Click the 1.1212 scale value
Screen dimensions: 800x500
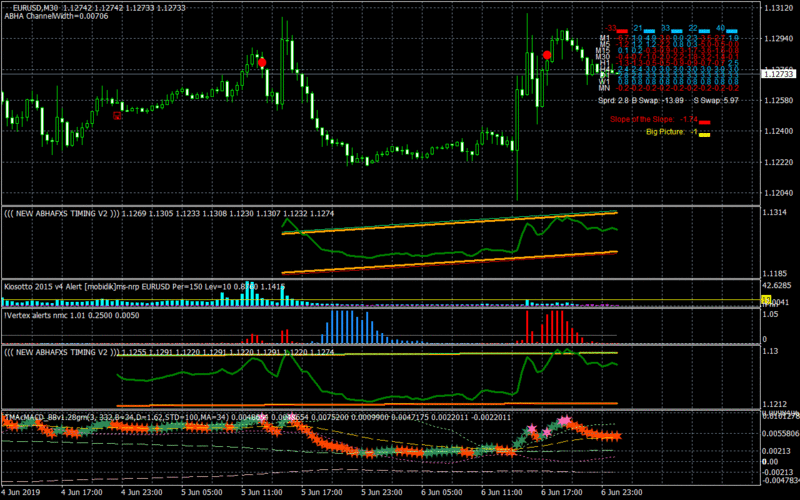[x=776, y=404]
